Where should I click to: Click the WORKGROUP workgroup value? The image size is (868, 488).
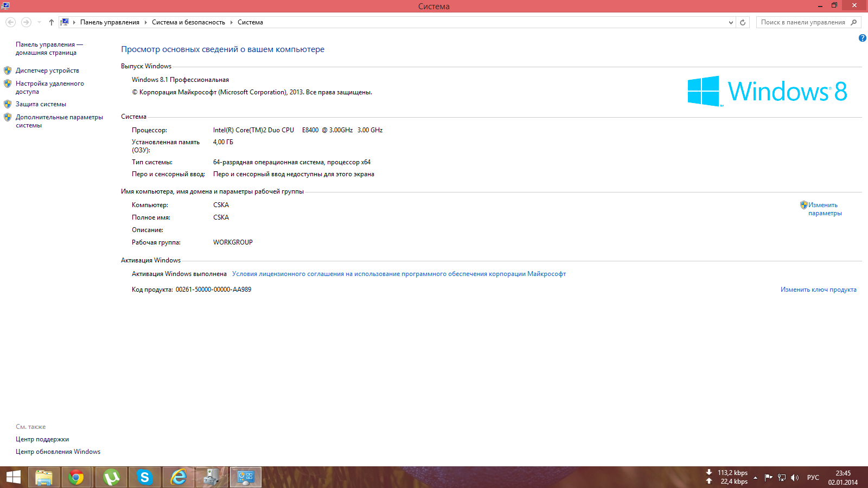pos(233,242)
